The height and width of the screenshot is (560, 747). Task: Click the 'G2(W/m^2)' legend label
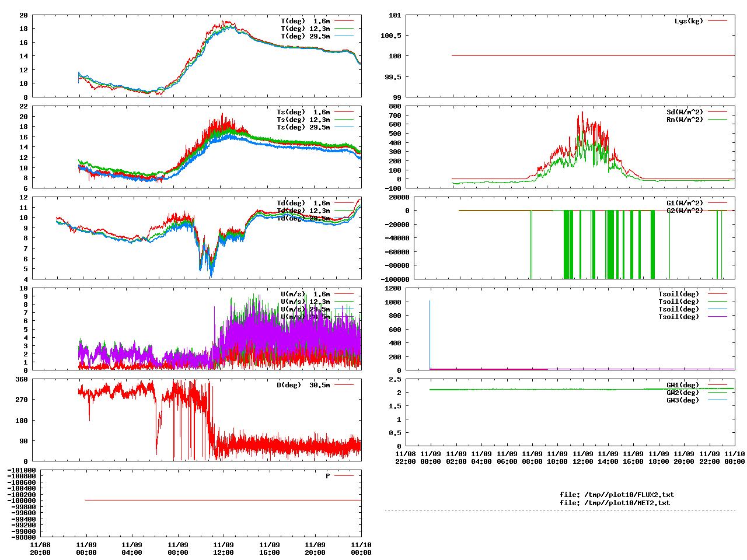coord(685,211)
